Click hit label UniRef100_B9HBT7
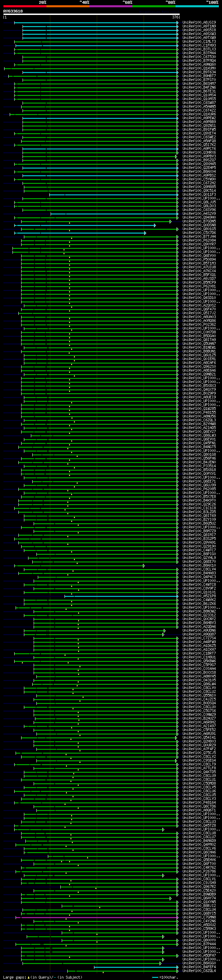222x980 pixels. click(199, 76)
